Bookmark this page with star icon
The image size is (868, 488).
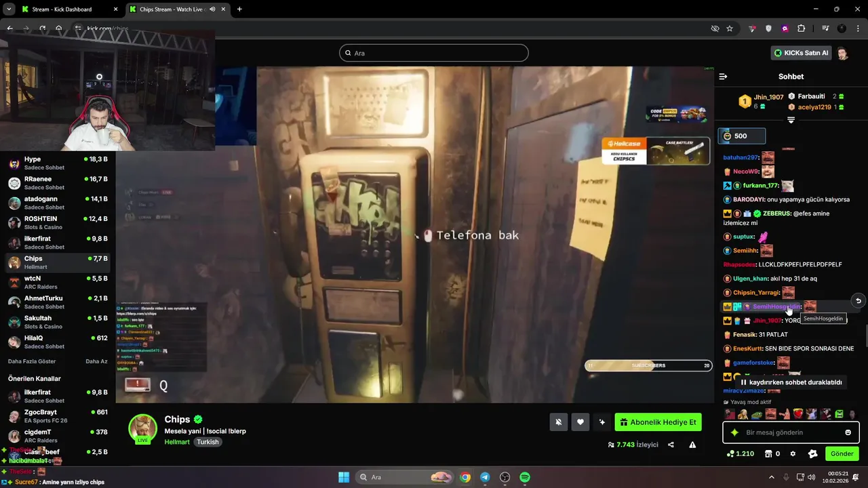(x=730, y=28)
